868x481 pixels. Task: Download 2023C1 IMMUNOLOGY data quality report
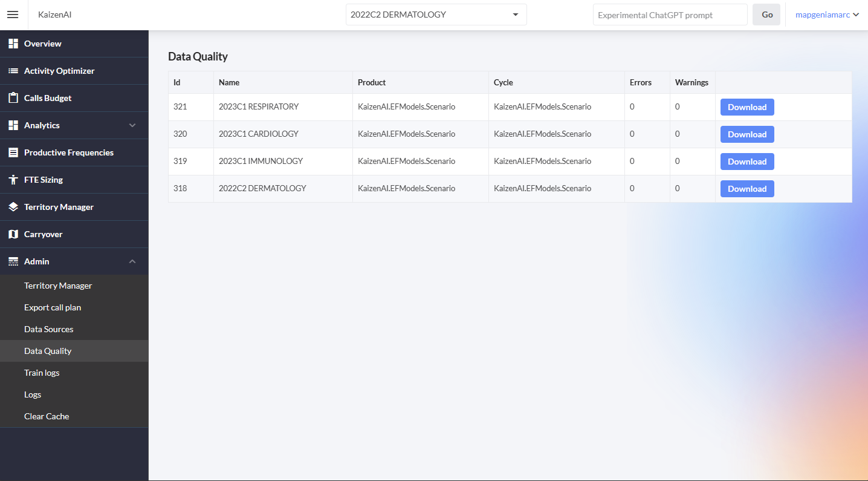point(747,162)
